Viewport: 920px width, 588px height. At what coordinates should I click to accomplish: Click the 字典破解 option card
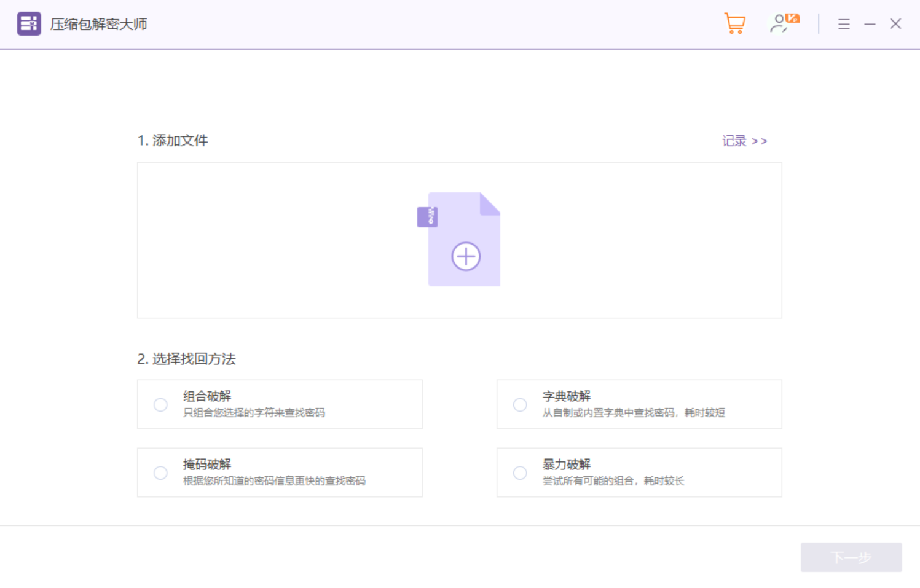click(x=639, y=404)
